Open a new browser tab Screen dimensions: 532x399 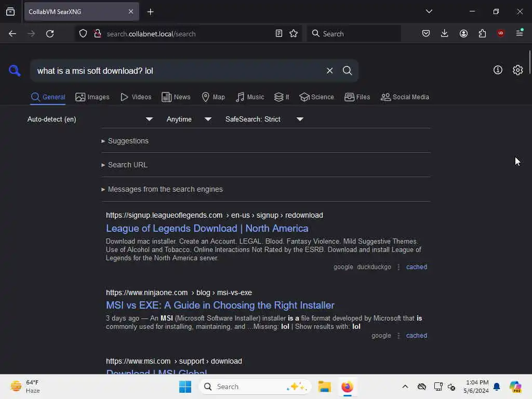tap(150, 12)
